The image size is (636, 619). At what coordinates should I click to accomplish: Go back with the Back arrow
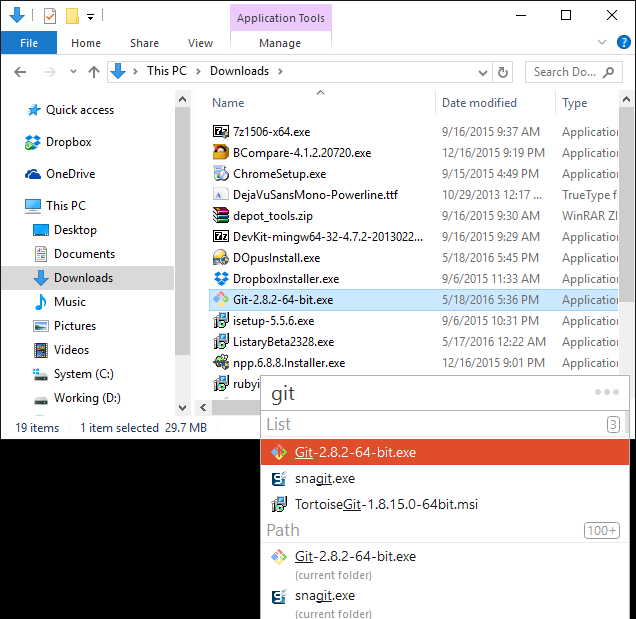pos(20,72)
